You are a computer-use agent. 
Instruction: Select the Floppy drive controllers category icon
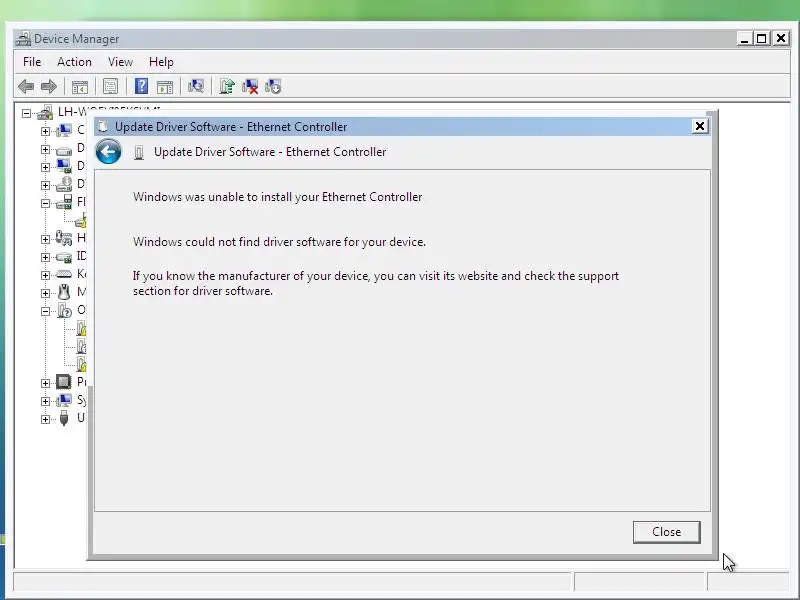coord(64,202)
